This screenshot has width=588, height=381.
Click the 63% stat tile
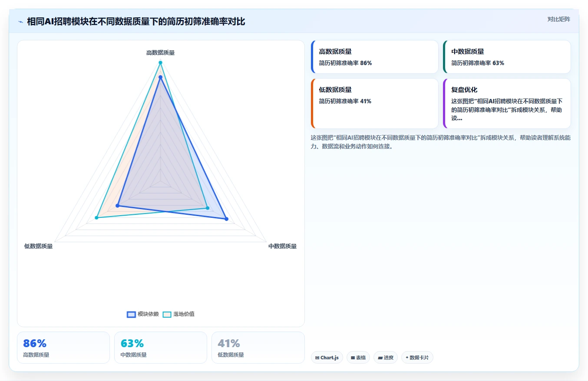tap(161, 348)
